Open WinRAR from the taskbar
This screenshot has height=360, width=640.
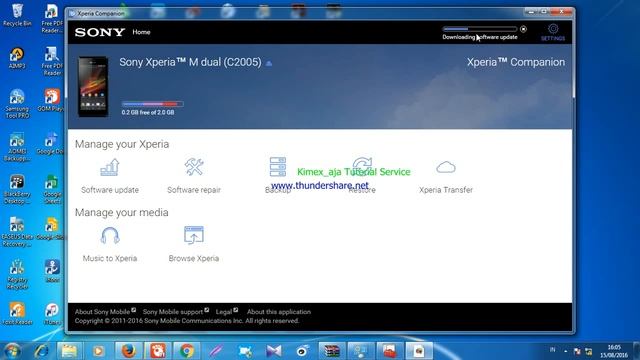331,351
